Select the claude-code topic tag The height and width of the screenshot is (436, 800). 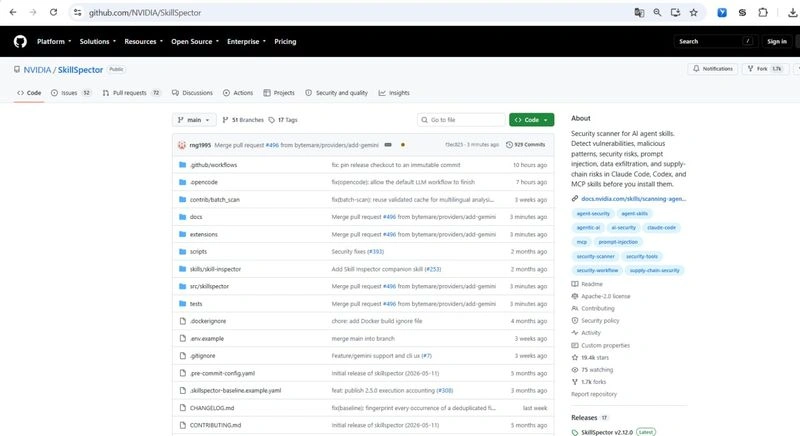[x=661, y=227]
